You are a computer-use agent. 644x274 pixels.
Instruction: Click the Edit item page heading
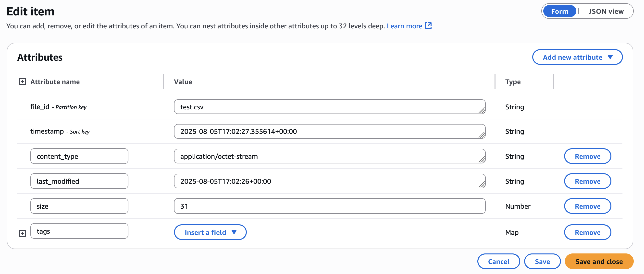(30, 11)
